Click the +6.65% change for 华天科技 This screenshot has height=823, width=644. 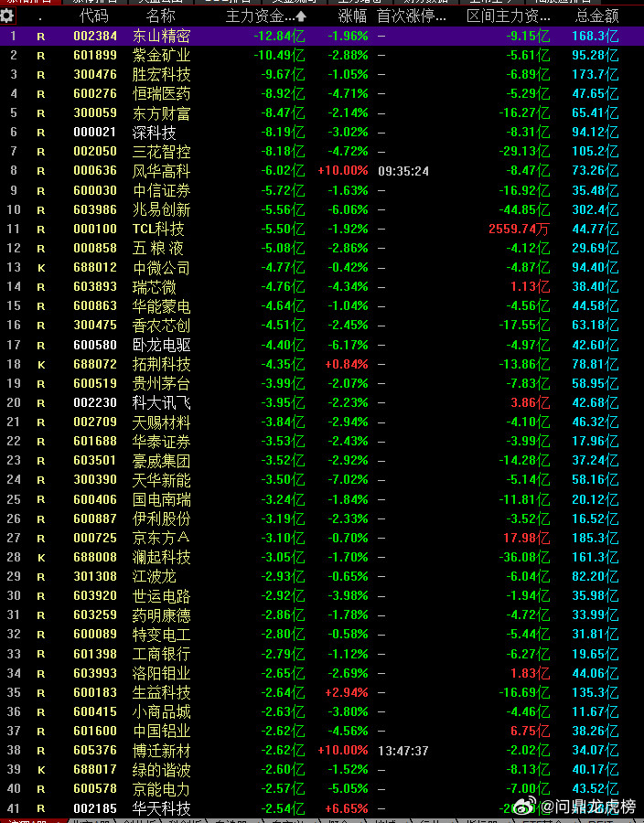click(347, 809)
